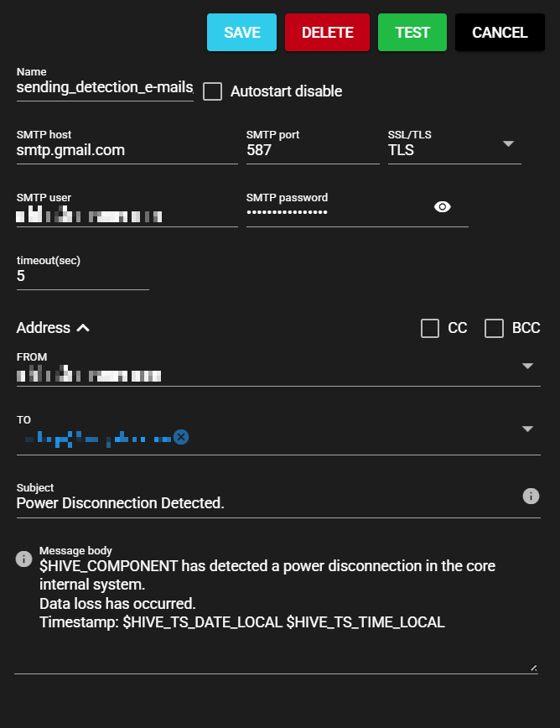560x728 pixels.
Task: Remove the TO recipient chip
Action: point(181,437)
